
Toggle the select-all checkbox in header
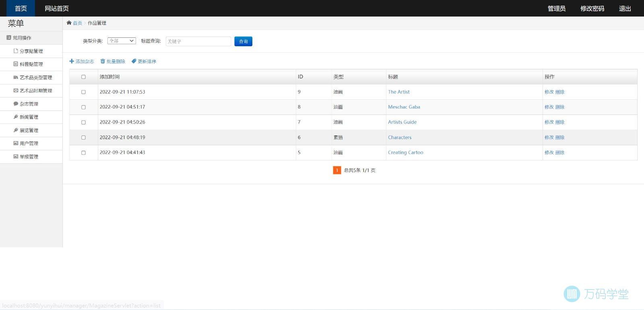(x=84, y=77)
